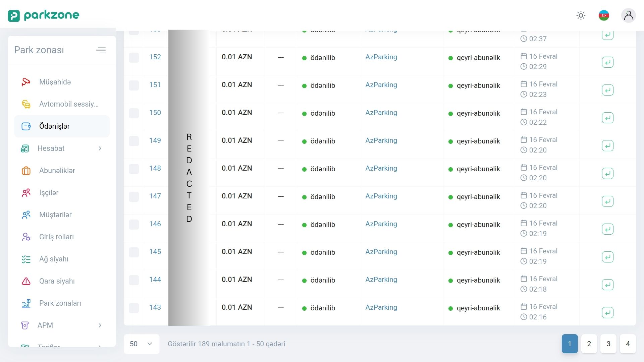Screen dimensions: 644x362
Task: Click the refund arrow icon for payment 152
Action: point(607,62)
